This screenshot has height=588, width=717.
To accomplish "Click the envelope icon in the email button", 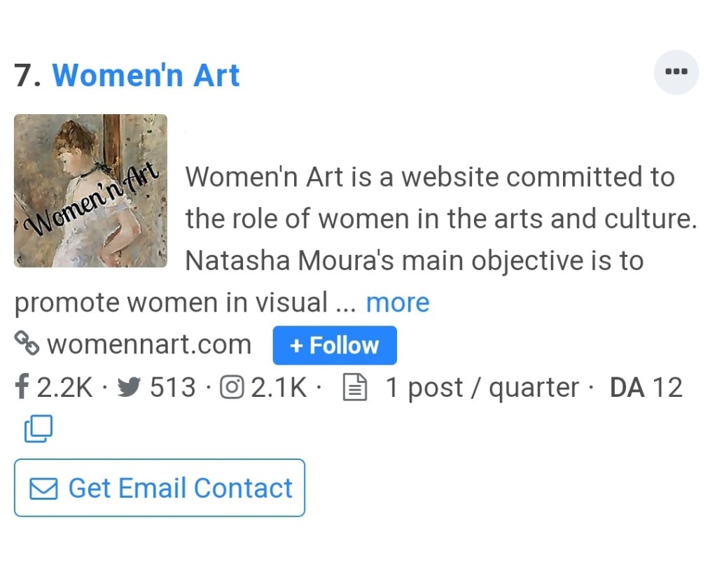I will 43,489.
